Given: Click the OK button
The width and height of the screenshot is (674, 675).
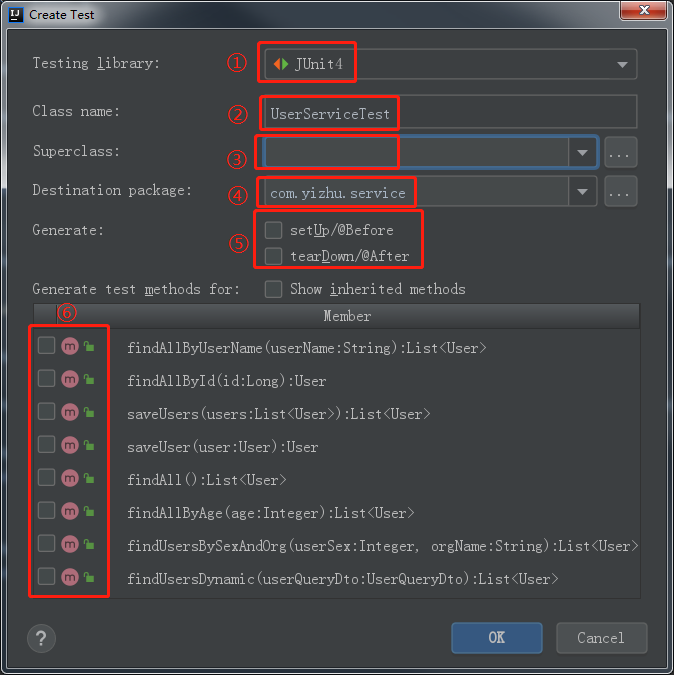Looking at the screenshot, I should point(496,637).
